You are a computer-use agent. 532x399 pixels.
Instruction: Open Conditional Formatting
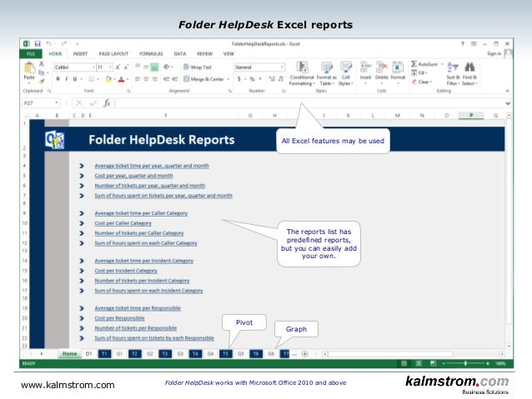coord(302,73)
